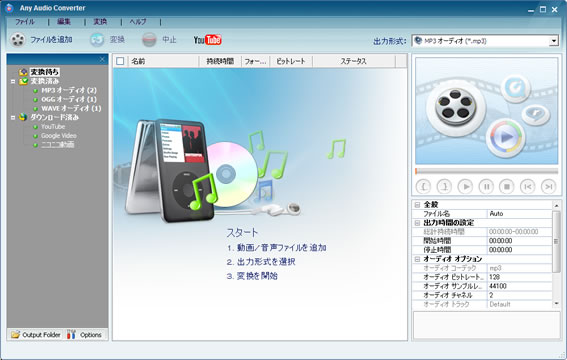567x360 pixels.
Task: Click the 変換済み converted folder icon
Action: coord(24,81)
